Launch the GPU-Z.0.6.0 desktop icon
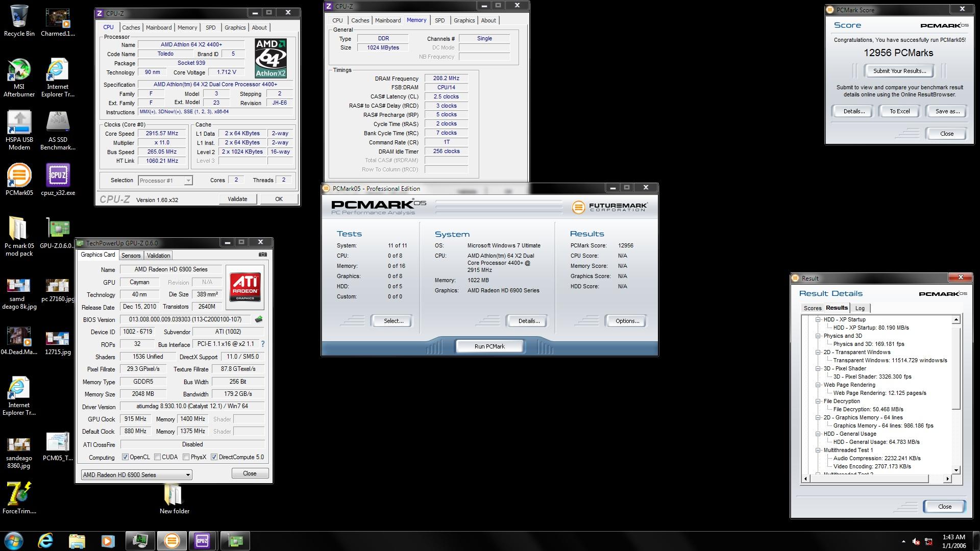Screen dimensions: 980x551 coord(58,233)
